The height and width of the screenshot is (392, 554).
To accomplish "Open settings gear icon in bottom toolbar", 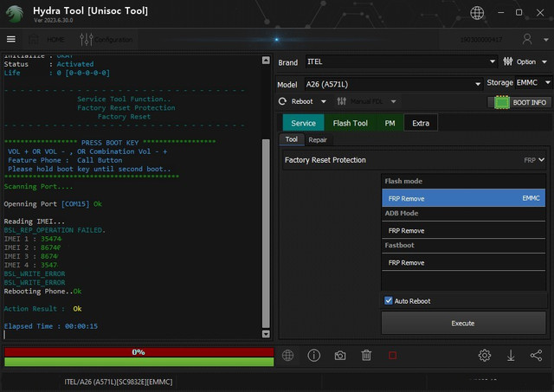I will [x=485, y=356].
